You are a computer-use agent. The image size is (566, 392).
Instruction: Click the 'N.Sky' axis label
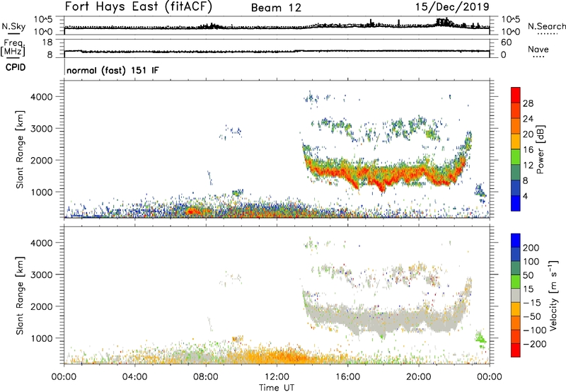coord(13,27)
